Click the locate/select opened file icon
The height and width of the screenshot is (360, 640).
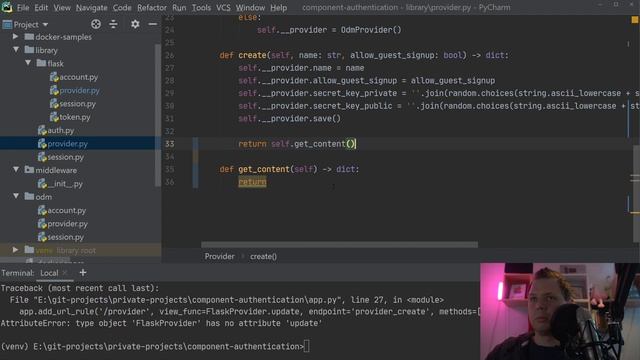pos(96,24)
